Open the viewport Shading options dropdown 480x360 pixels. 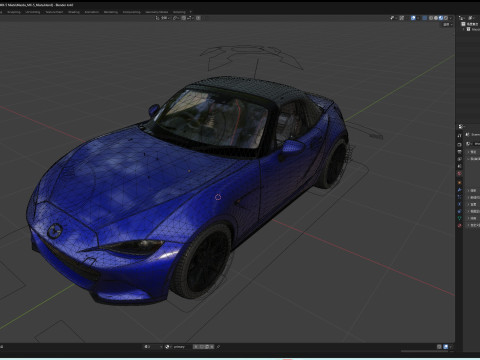pos(451,18)
